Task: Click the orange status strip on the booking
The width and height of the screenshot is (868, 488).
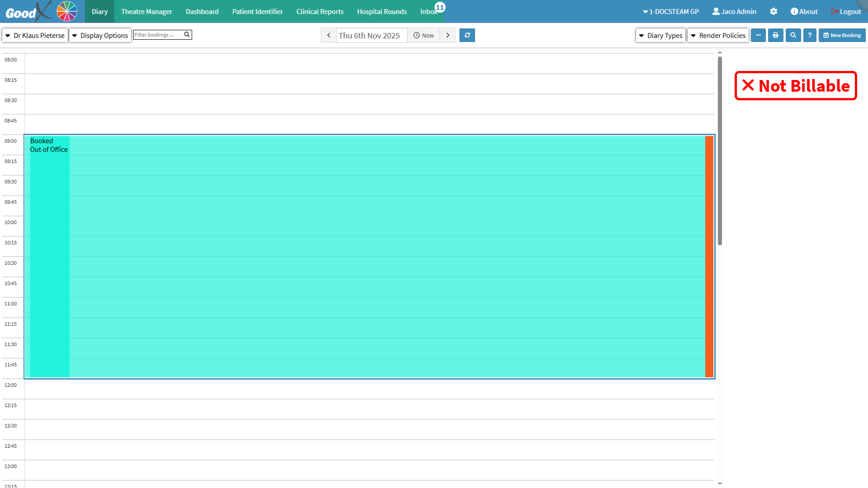Action: tap(709, 257)
